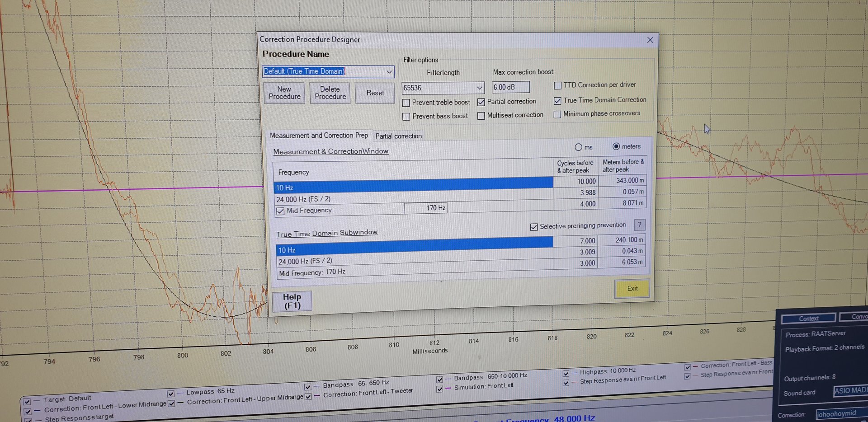Toggle Correction: Front Left - Tweeter checkbox

tap(308, 396)
